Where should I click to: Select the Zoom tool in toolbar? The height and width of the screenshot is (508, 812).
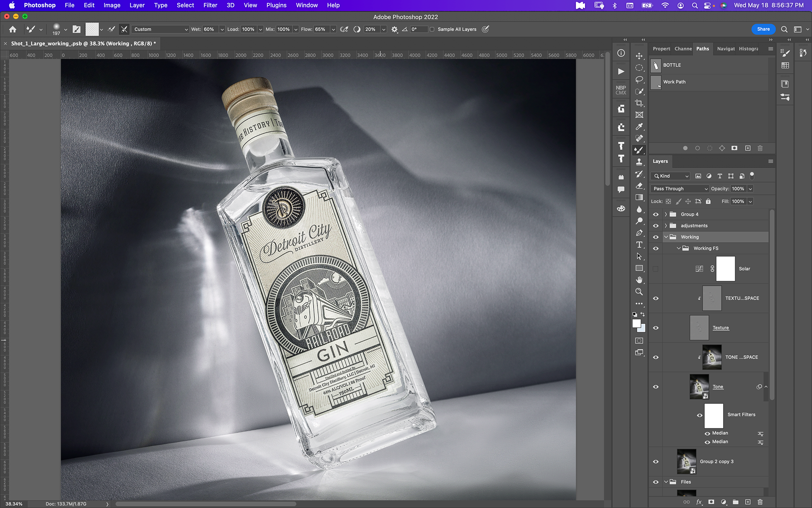tap(639, 292)
